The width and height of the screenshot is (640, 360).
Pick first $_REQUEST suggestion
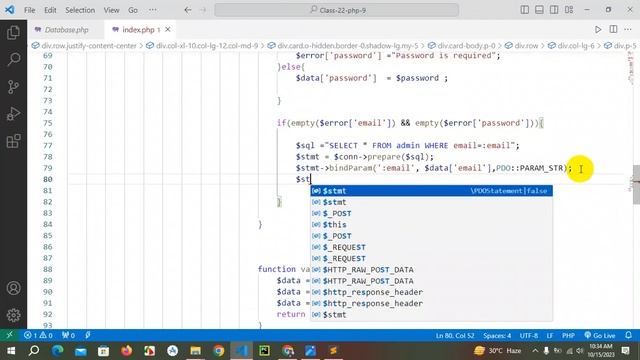tap(431, 247)
